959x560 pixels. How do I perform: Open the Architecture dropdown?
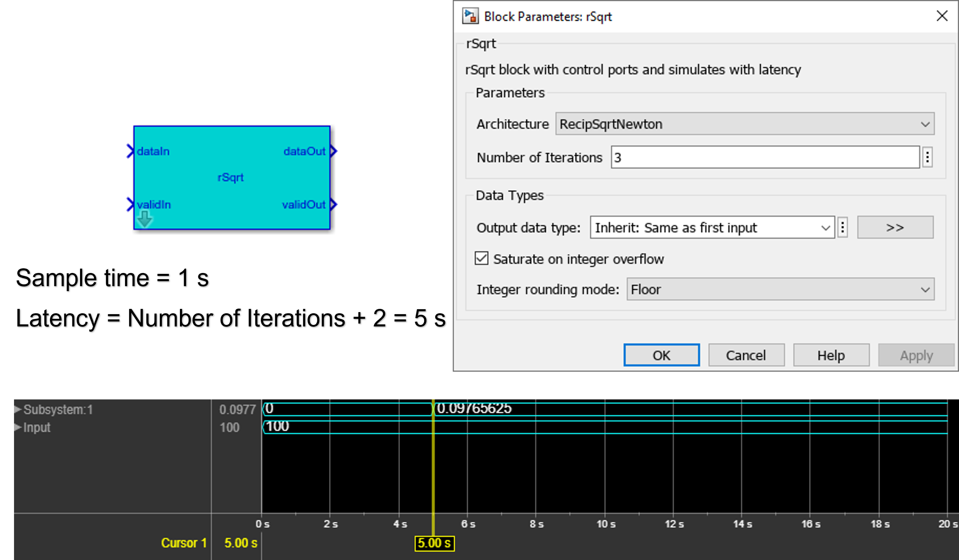pyautogui.click(x=925, y=124)
